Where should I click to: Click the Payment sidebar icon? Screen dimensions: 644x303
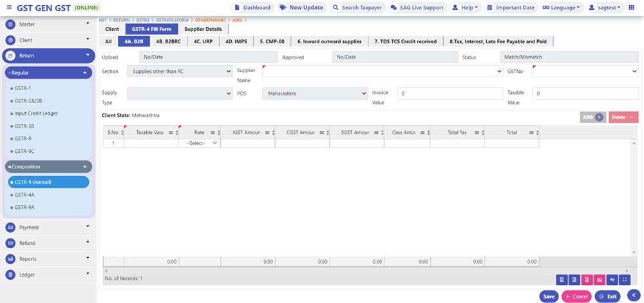pos(10,228)
